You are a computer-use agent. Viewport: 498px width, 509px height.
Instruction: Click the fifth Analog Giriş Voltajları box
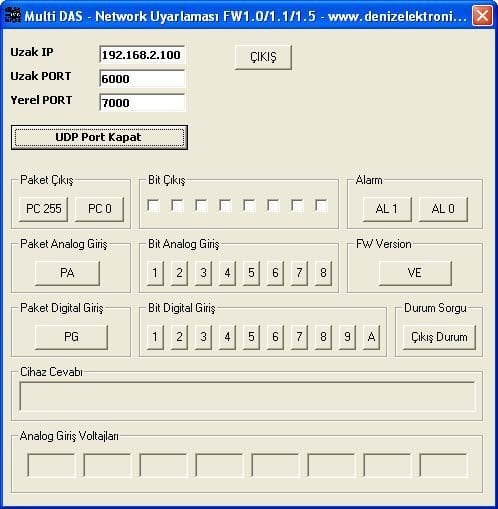tap(275, 465)
